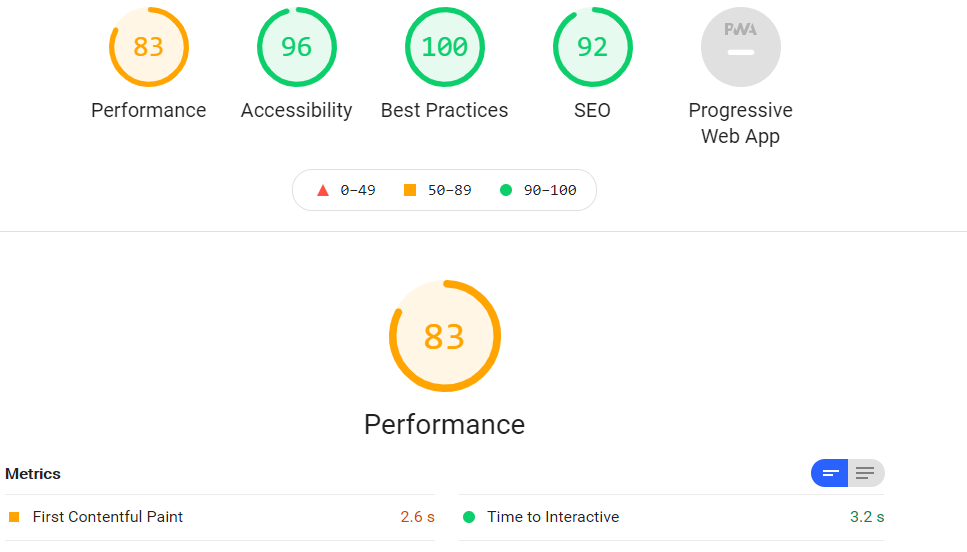The width and height of the screenshot is (967, 552).
Task: Click the SEO category label
Action: (x=592, y=110)
